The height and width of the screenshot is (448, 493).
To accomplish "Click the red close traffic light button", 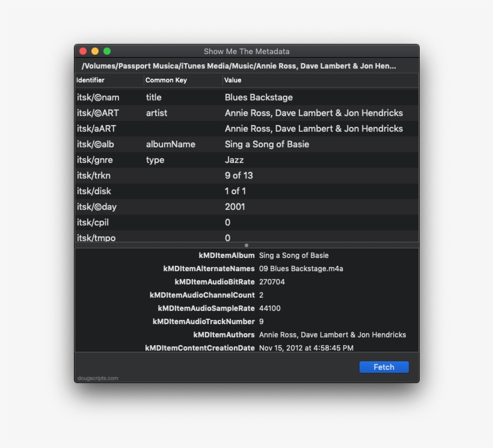I will click(82, 51).
